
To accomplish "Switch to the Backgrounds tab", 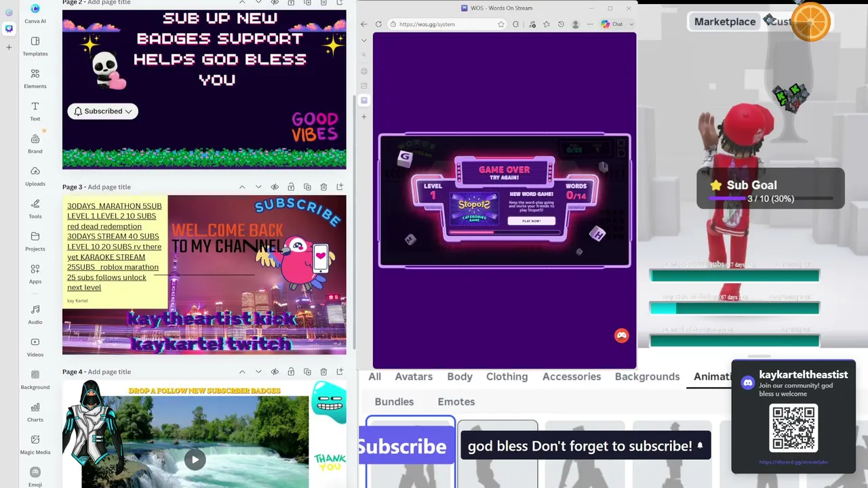I will click(647, 377).
